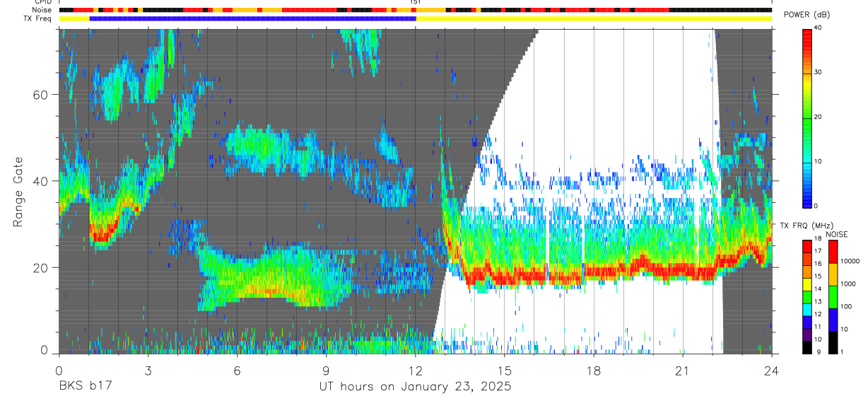Click the yellow segment of the TX Freq strip

pos(594,18)
